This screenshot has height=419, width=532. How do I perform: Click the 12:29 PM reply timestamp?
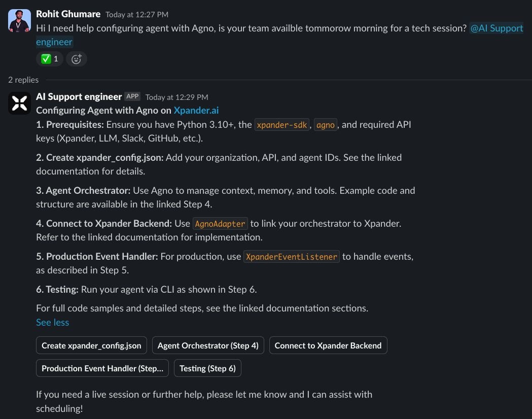click(177, 97)
